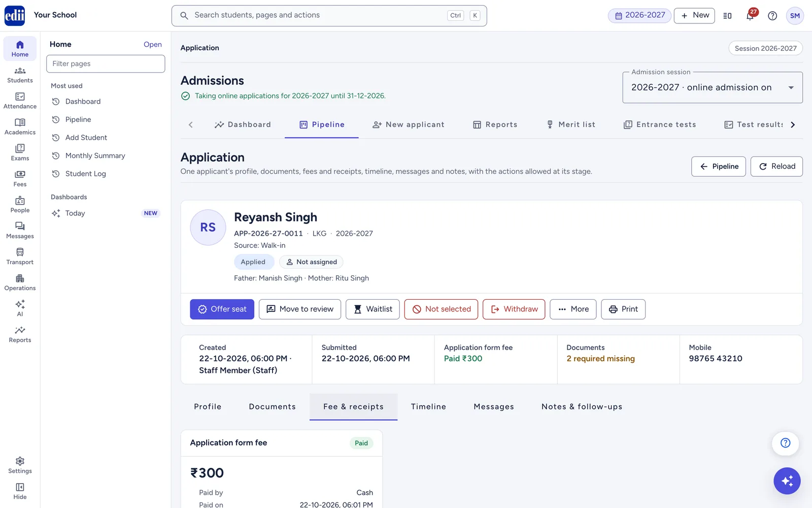Open the 2026-2027 session selector in header
Viewport: 812px width, 508px height.
(639, 15)
